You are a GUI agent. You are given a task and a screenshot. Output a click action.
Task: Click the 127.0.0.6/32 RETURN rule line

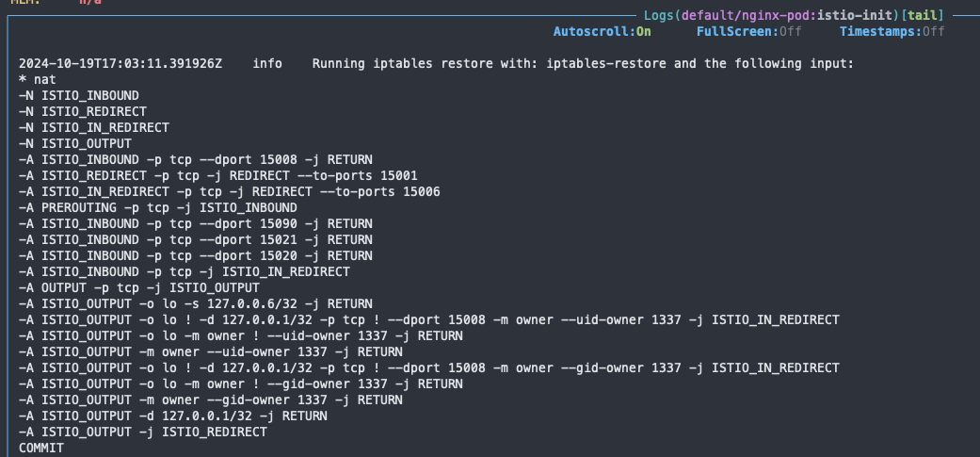pos(196,303)
